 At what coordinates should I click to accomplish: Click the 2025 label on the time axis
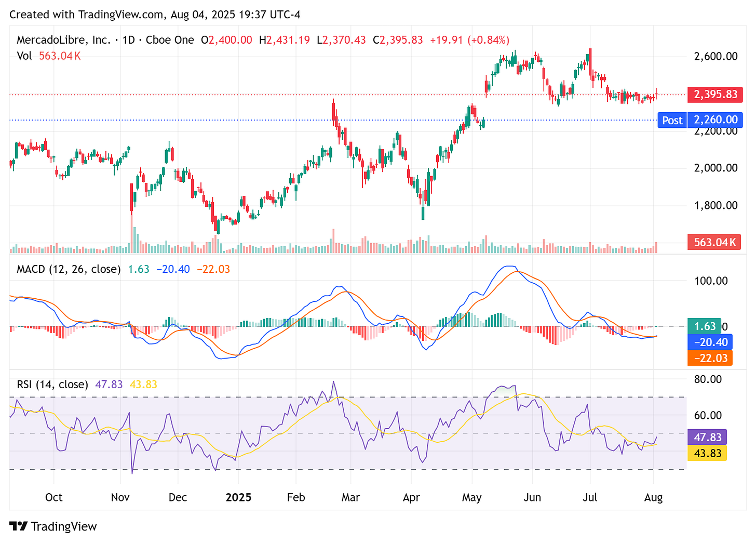pyautogui.click(x=238, y=497)
